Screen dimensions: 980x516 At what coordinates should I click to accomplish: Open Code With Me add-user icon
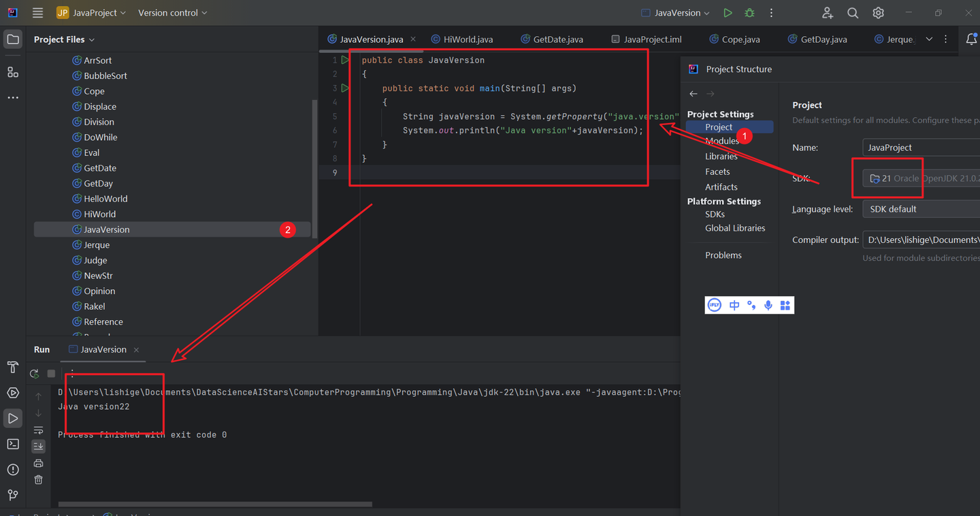tap(827, 13)
